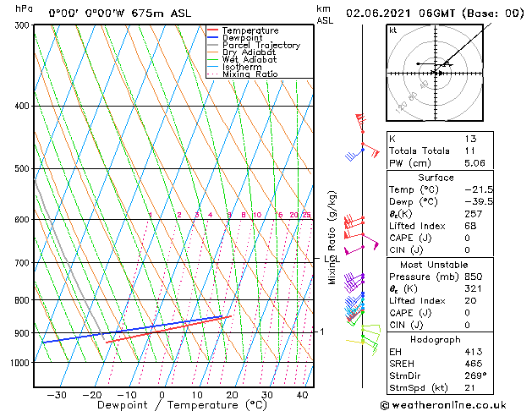Click the station title '0°00' 0°00'W 675m ASL'

point(120,14)
